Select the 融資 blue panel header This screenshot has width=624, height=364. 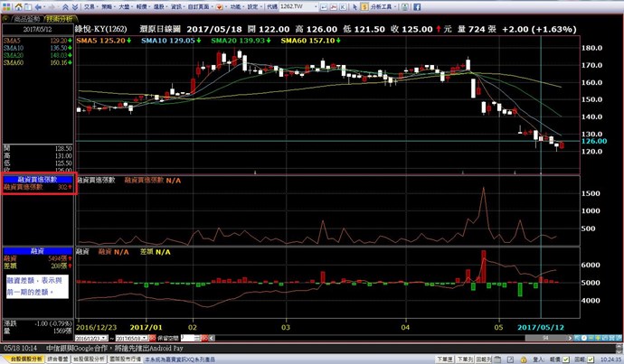coord(38,250)
